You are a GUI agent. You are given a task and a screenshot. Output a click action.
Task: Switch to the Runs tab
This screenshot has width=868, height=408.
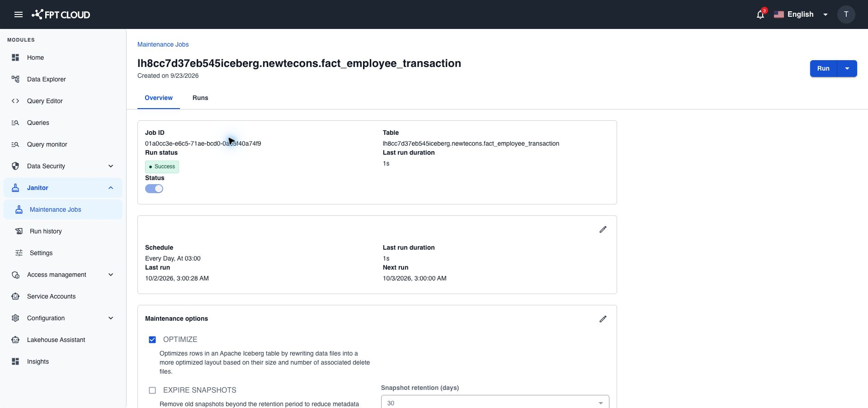[x=200, y=98]
